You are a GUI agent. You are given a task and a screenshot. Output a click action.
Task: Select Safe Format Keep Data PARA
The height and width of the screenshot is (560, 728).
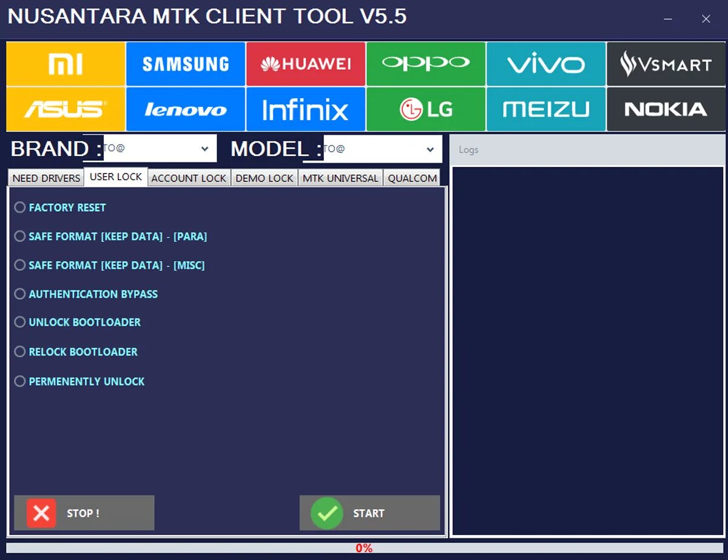tap(110, 237)
